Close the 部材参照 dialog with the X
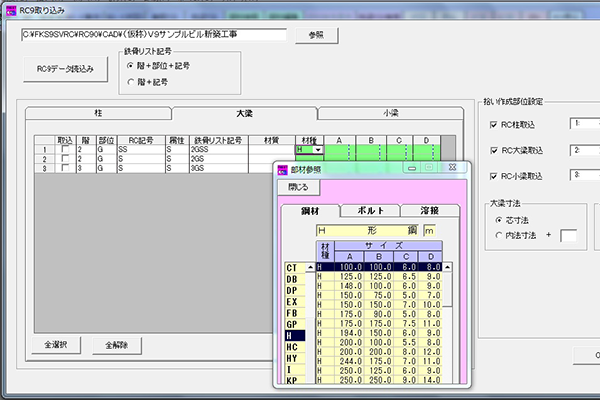 452,167
